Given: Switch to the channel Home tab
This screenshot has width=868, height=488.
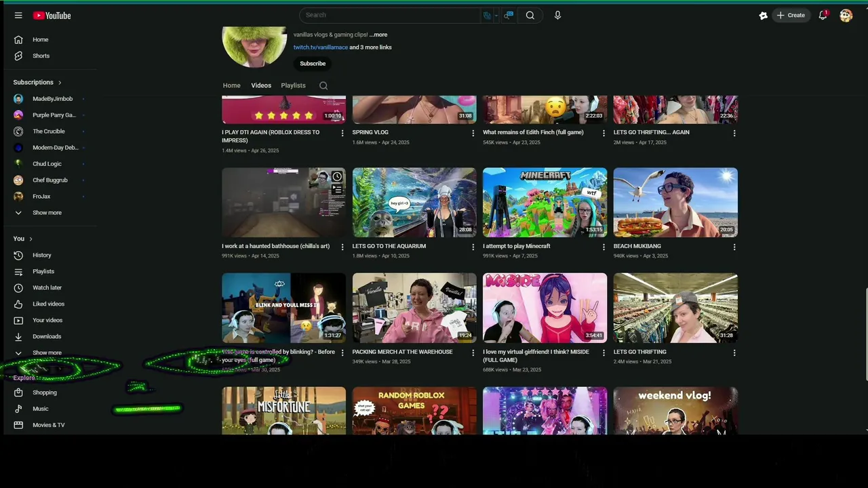Looking at the screenshot, I should coord(232,85).
